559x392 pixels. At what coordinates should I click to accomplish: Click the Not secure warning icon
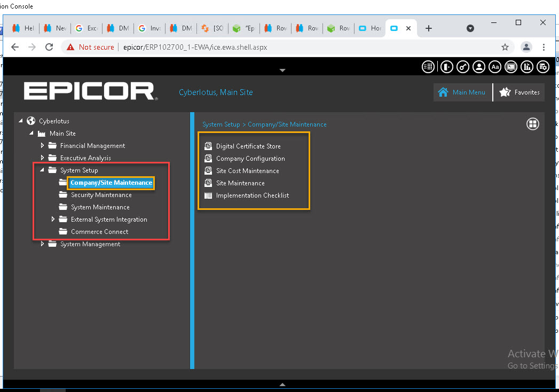point(70,47)
